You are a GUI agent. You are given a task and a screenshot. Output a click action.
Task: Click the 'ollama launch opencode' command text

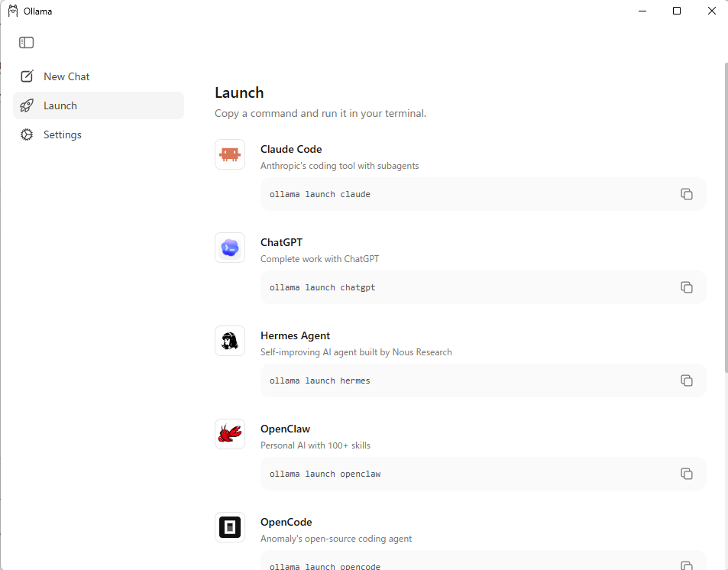(x=325, y=566)
